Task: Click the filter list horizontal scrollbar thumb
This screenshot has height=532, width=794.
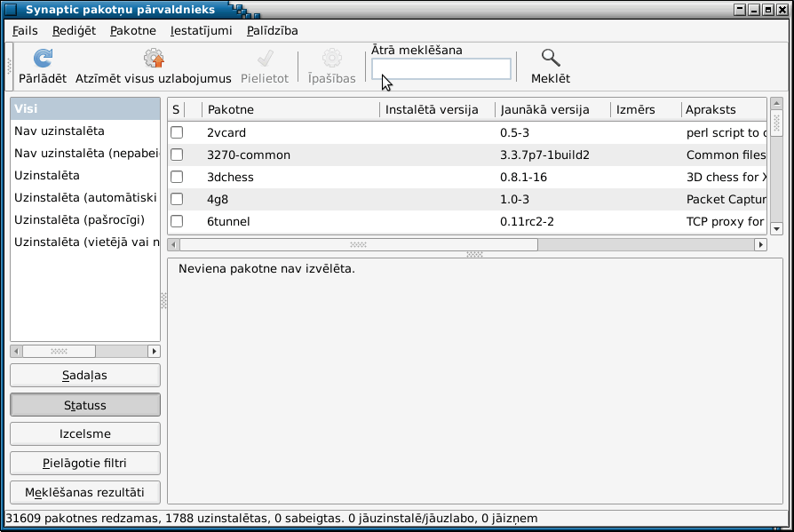Action: click(x=59, y=352)
